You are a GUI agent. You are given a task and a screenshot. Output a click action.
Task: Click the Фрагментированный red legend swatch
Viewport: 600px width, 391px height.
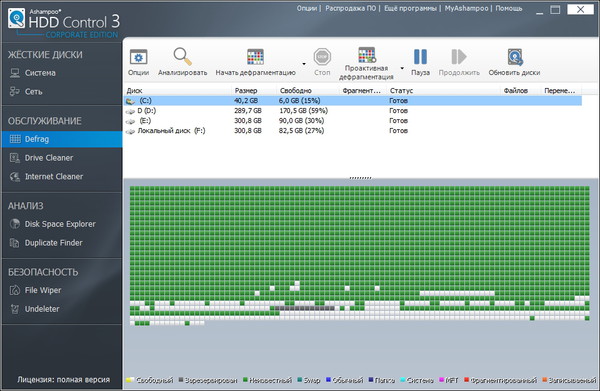pos(466,380)
